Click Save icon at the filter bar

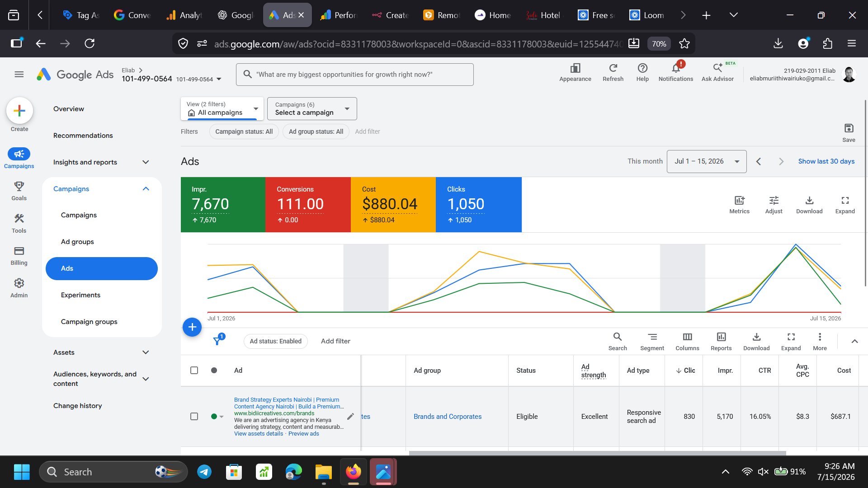pos(849,128)
